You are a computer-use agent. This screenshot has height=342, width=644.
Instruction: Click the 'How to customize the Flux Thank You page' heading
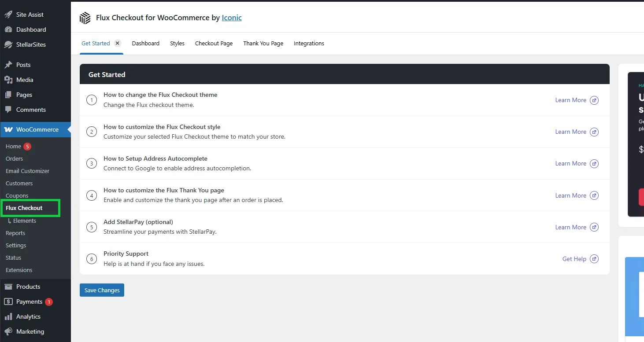point(164,190)
